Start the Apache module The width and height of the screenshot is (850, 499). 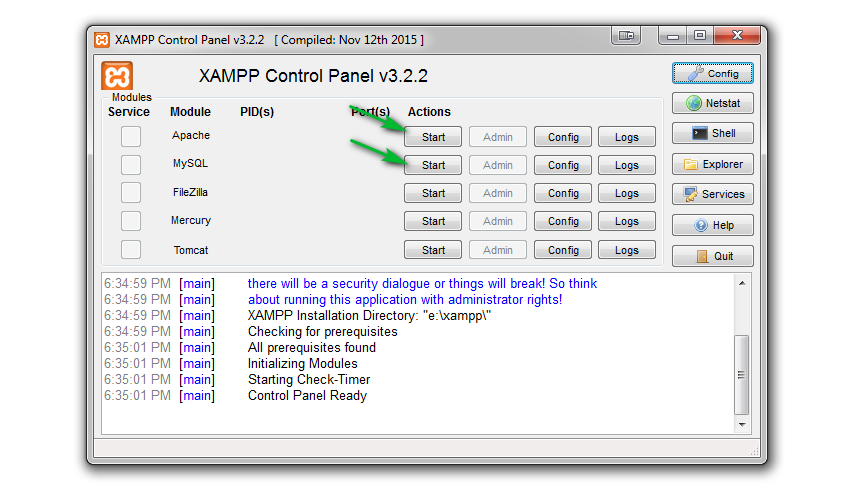pyautogui.click(x=433, y=137)
